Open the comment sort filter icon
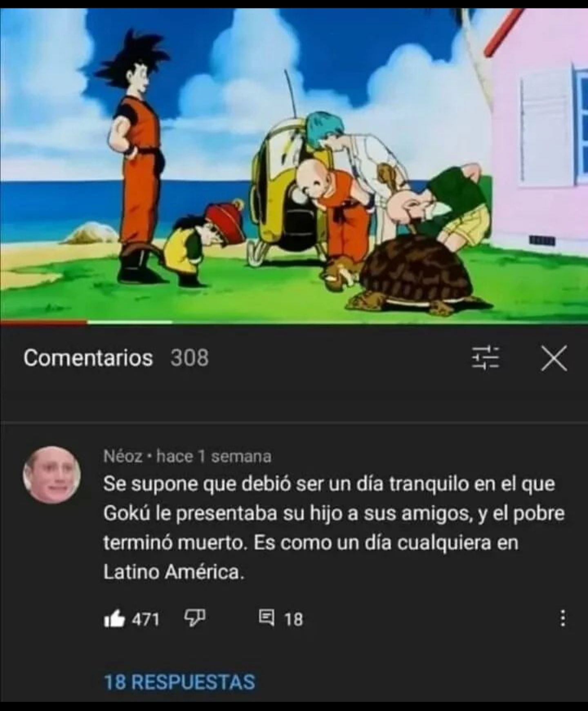This screenshot has height=711, width=588. click(x=486, y=358)
